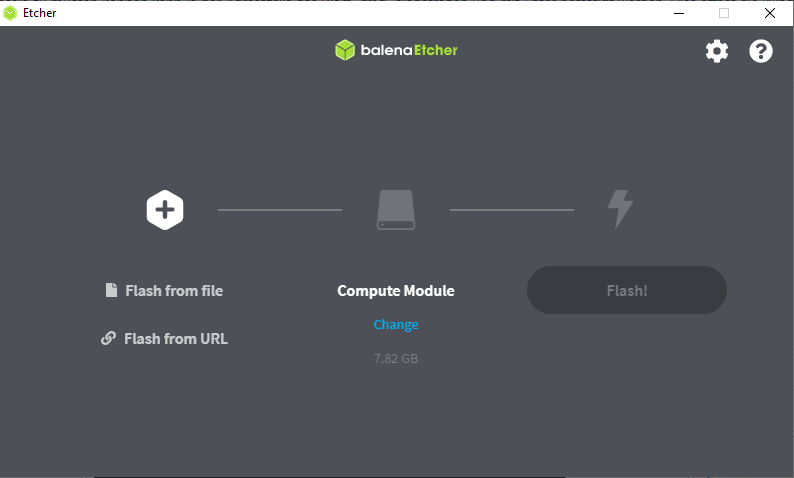Screen dimensions: 794x478
Task: Click the Change drive link
Action: 396,324
